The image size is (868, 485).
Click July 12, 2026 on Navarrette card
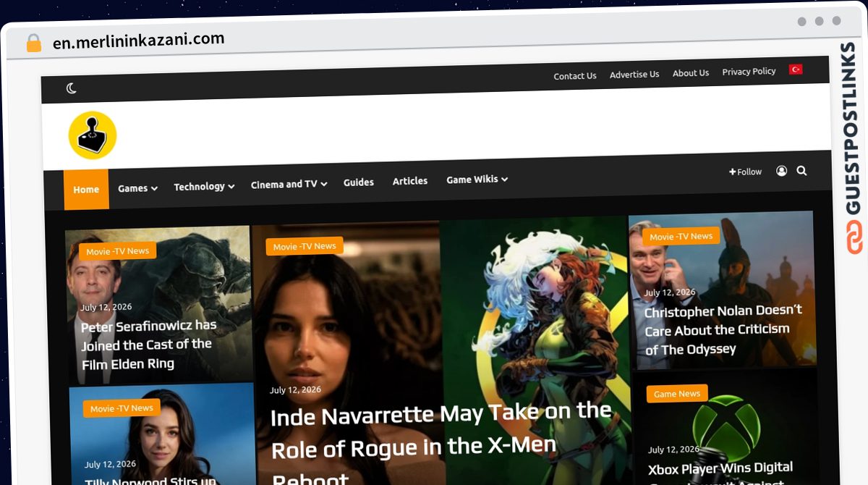click(295, 389)
